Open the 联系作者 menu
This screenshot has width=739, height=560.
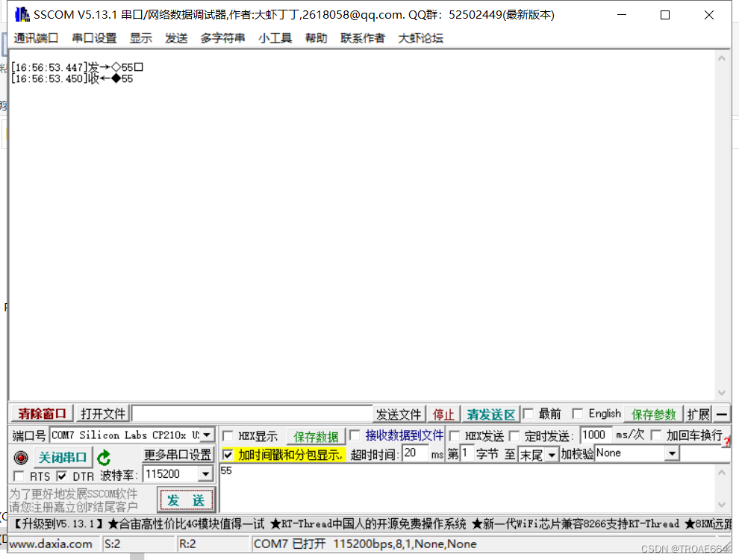click(x=363, y=38)
